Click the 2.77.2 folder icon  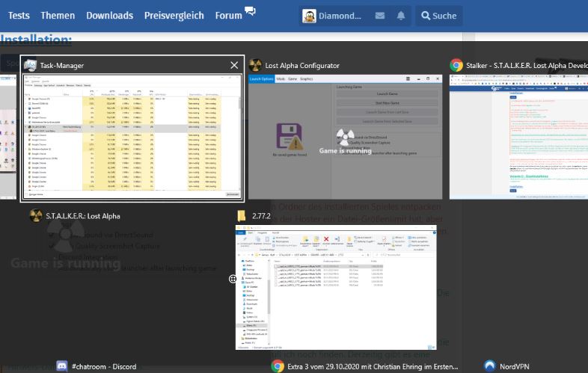(242, 216)
